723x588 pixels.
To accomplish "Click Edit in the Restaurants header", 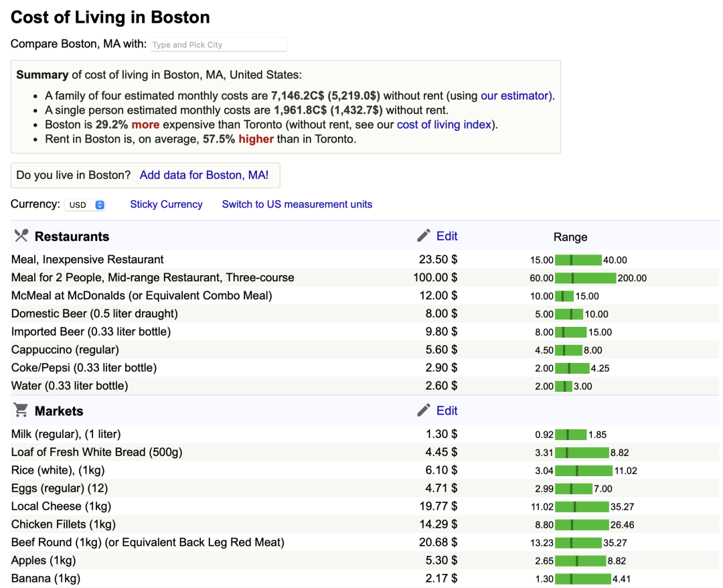I will tap(447, 236).
